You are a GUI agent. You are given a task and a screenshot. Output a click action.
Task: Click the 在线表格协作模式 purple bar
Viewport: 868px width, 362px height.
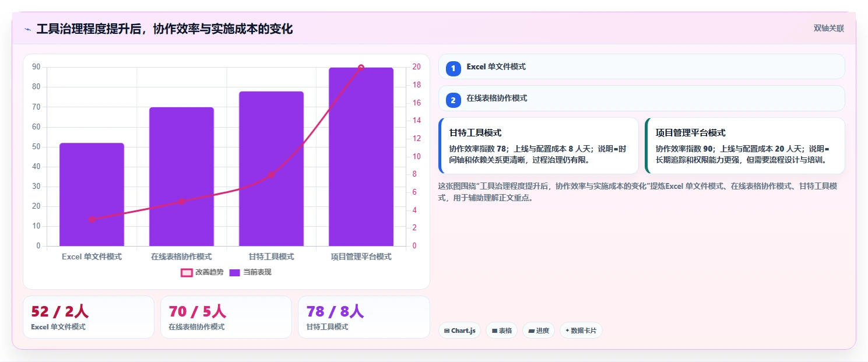coord(181,177)
